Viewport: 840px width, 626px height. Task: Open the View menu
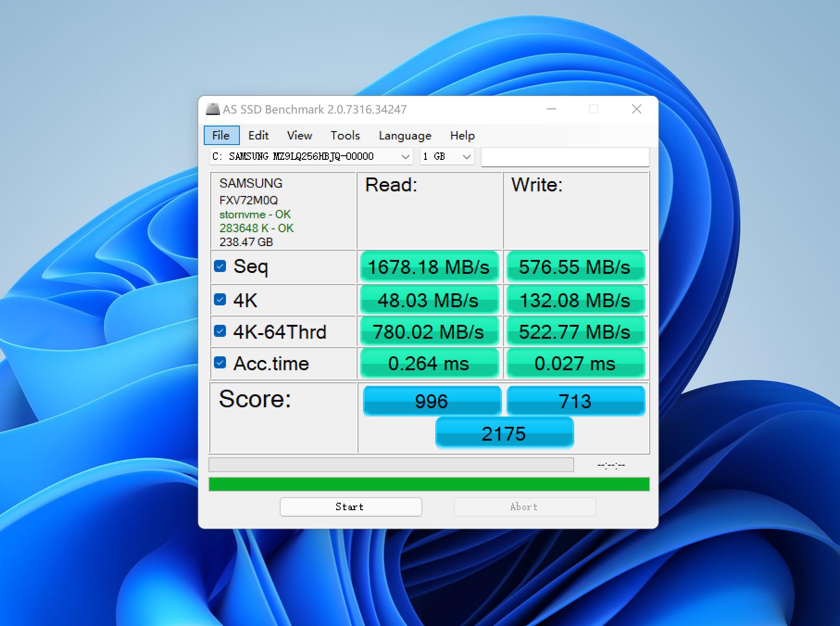pyautogui.click(x=299, y=135)
